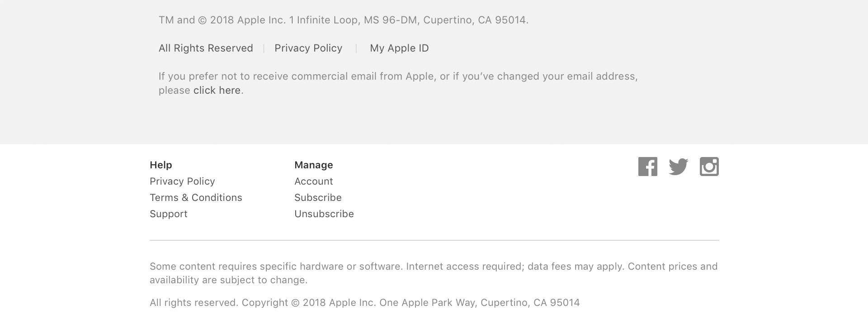Open the Account management link
Image resolution: width=868 pixels, height=329 pixels.
pos(314,181)
